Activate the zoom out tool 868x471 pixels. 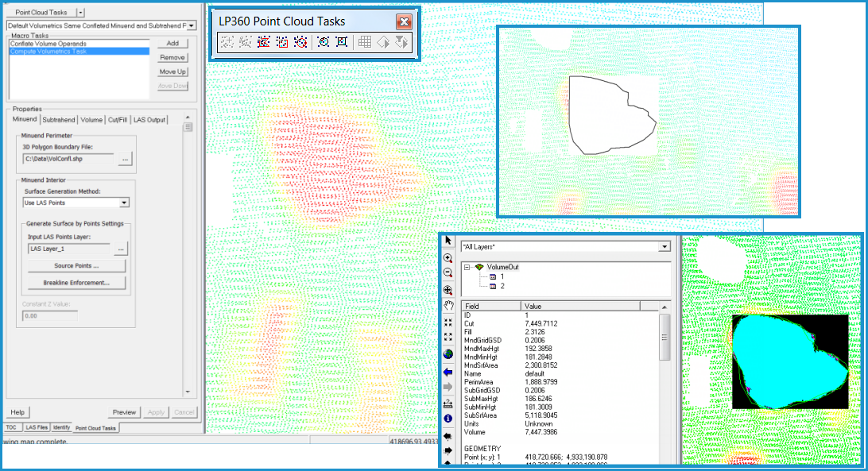pyautogui.click(x=448, y=272)
